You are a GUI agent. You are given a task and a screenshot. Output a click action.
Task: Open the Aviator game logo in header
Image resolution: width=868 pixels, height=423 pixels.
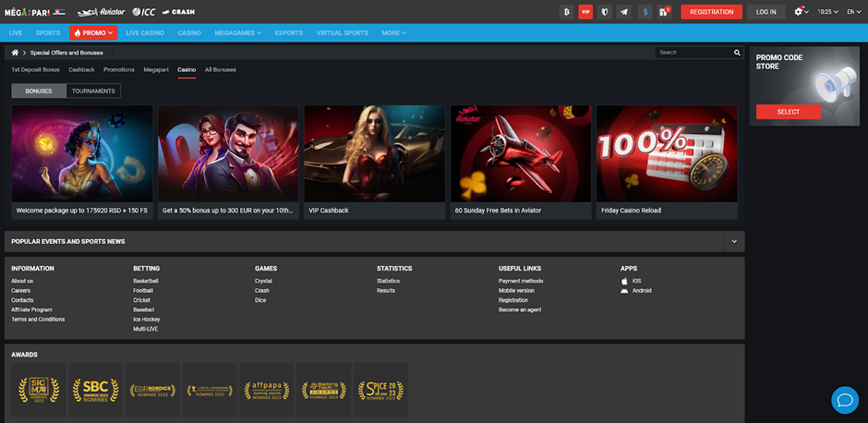point(101,12)
